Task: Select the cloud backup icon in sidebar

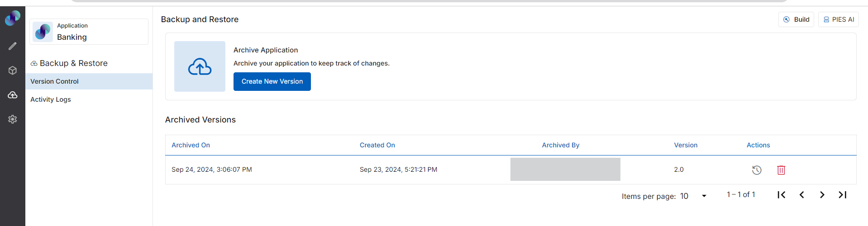Action: [x=13, y=95]
